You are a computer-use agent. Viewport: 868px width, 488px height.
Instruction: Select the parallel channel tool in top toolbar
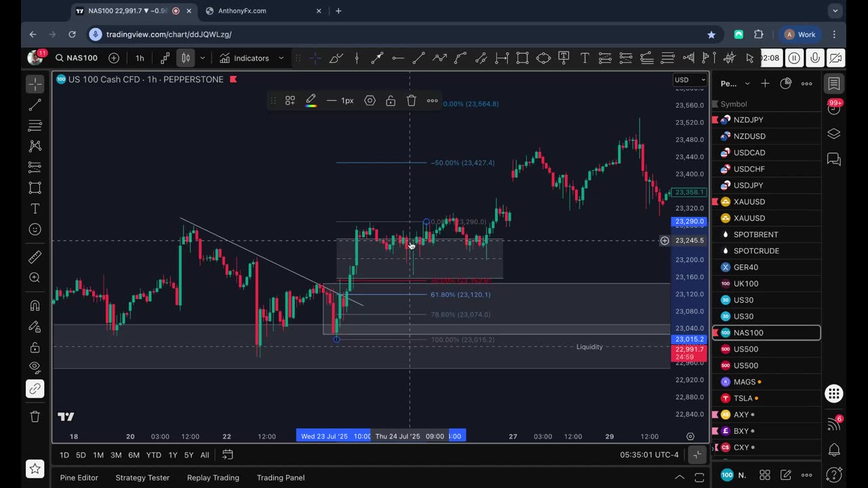click(x=481, y=58)
